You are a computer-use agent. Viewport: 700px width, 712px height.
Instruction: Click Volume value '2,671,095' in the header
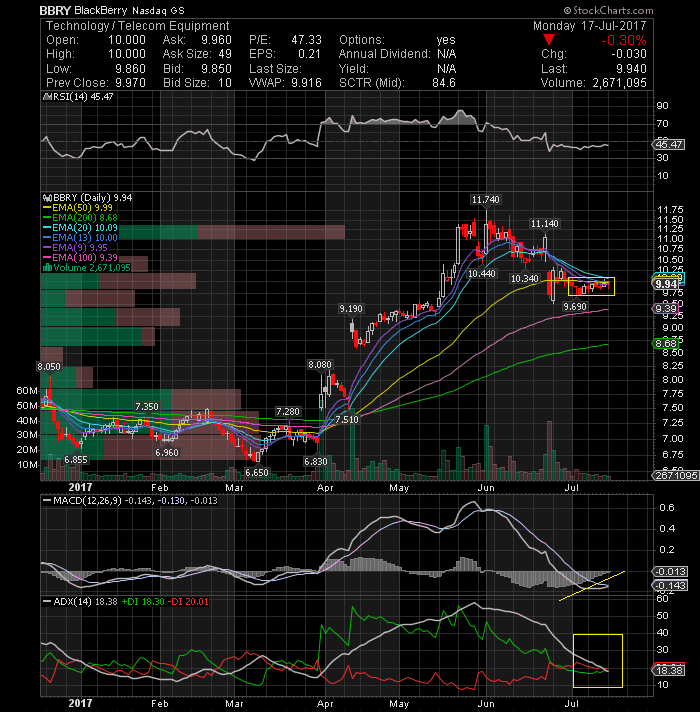point(619,83)
